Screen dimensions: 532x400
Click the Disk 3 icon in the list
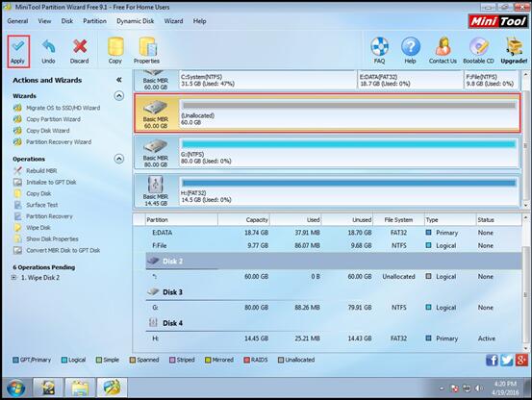[153, 291]
